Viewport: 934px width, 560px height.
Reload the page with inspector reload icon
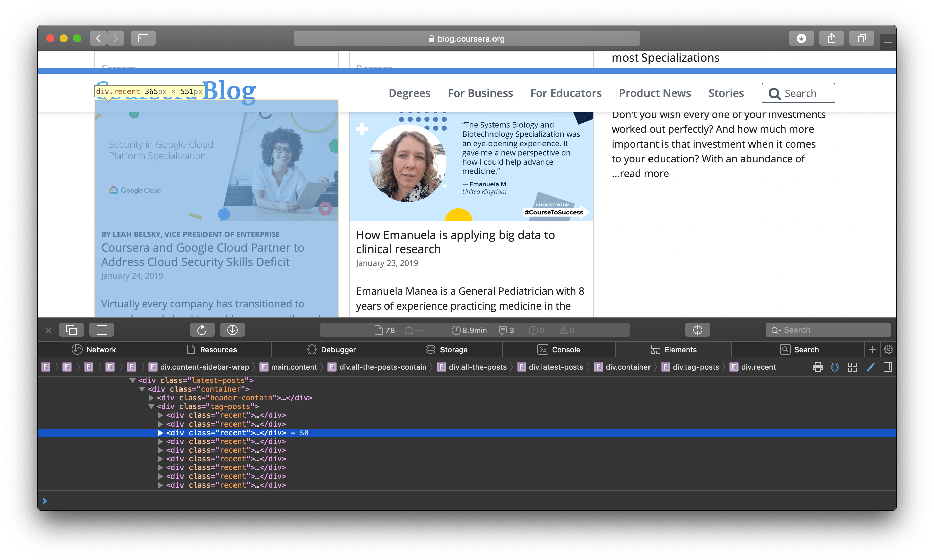pos(202,330)
